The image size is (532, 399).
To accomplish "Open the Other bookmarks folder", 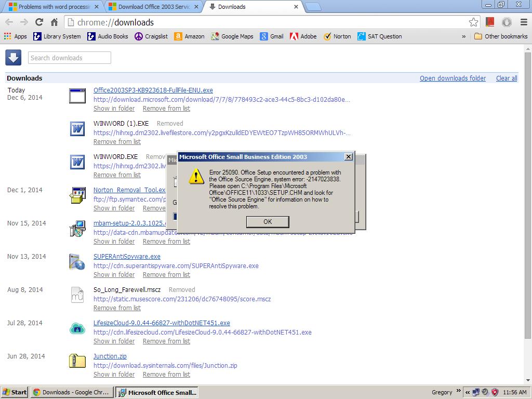I will (501, 36).
